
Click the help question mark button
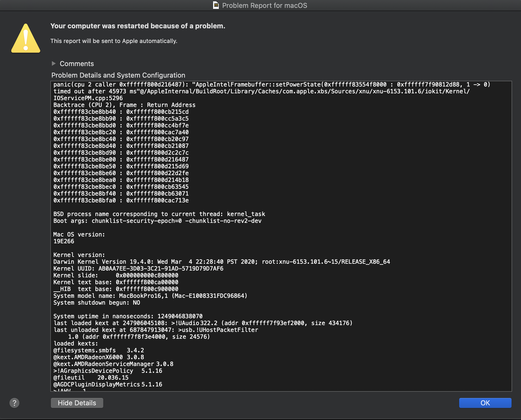pos(14,403)
